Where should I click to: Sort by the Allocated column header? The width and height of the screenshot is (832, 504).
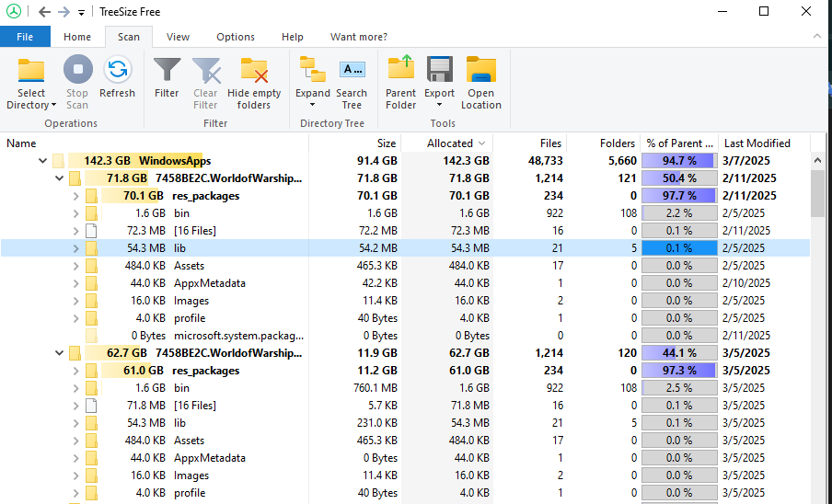pyautogui.click(x=446, y=143)
